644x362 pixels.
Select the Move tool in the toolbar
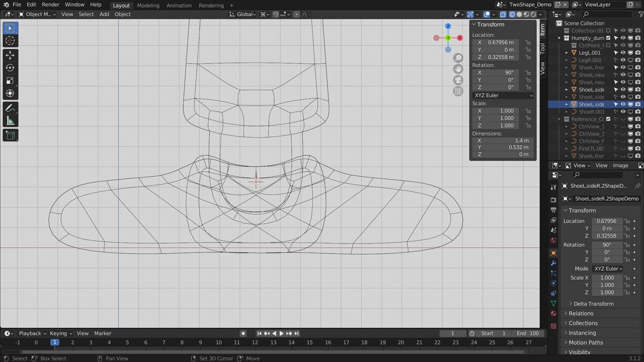10,55
